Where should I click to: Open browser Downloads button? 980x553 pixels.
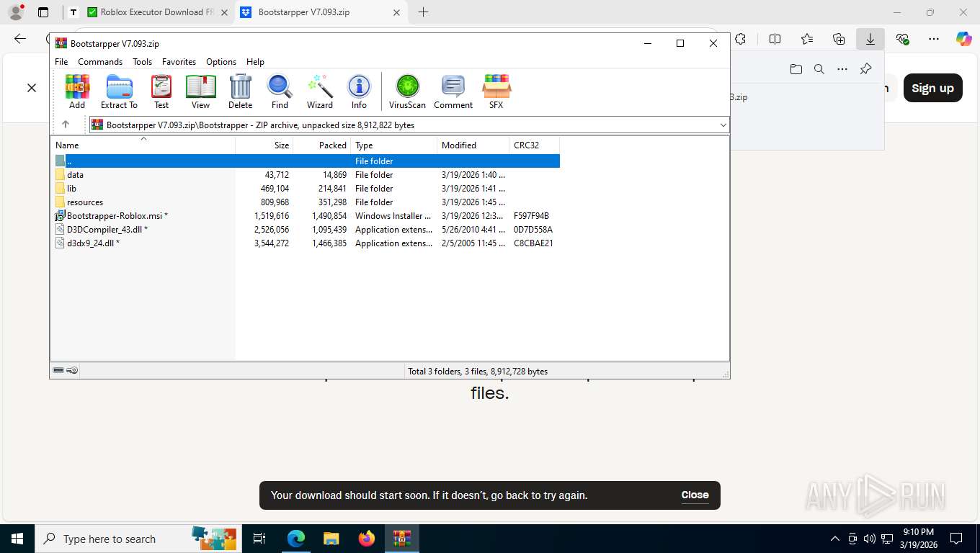pos(870,39)
